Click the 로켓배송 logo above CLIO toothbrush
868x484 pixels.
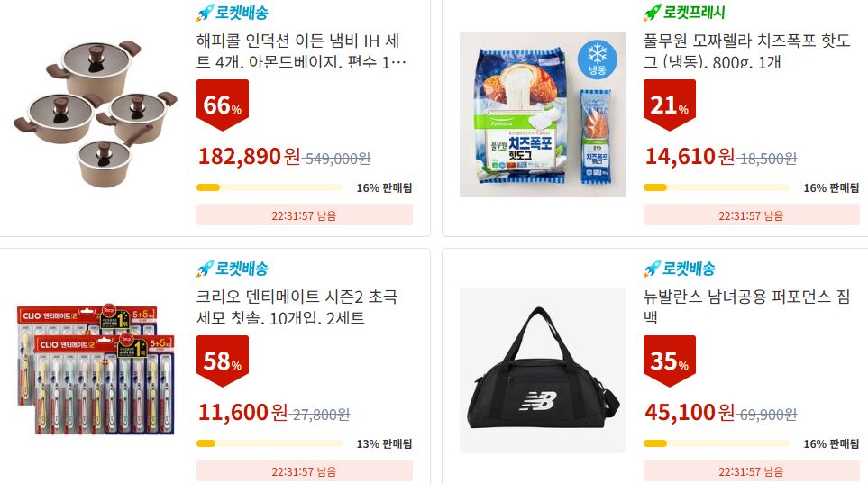click(x=233, y=269)
